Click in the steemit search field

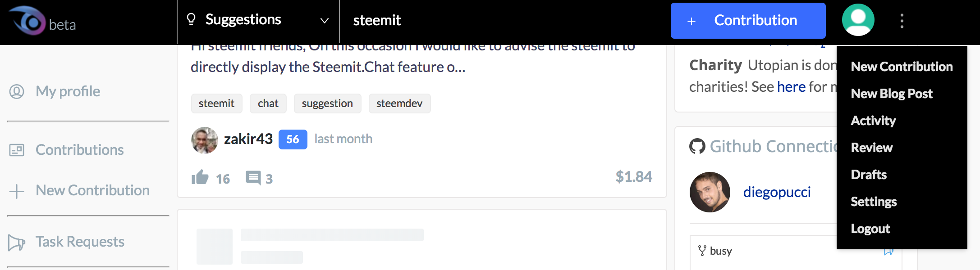tap(503, 20)
